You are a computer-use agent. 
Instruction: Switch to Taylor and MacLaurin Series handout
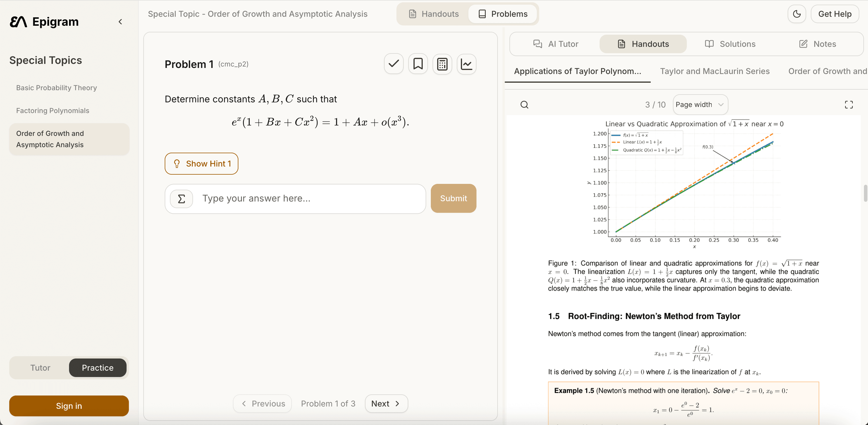714,71
